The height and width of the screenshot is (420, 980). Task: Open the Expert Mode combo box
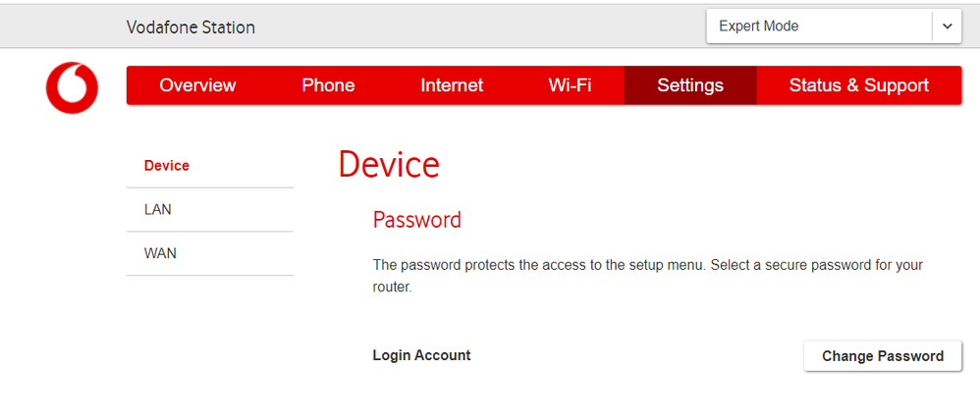[x=834, y=26]
